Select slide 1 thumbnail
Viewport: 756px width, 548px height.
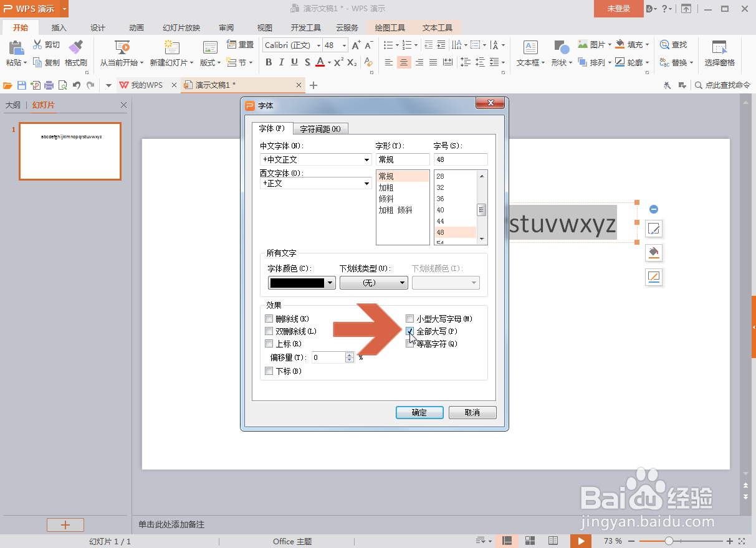[x=70, y=151]
